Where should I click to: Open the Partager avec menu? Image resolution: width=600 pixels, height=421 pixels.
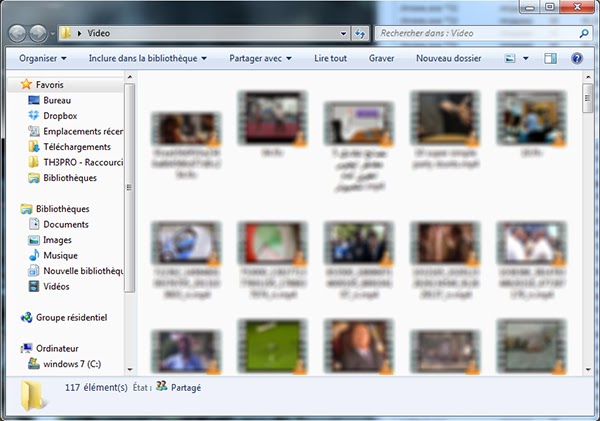[260, 58]
